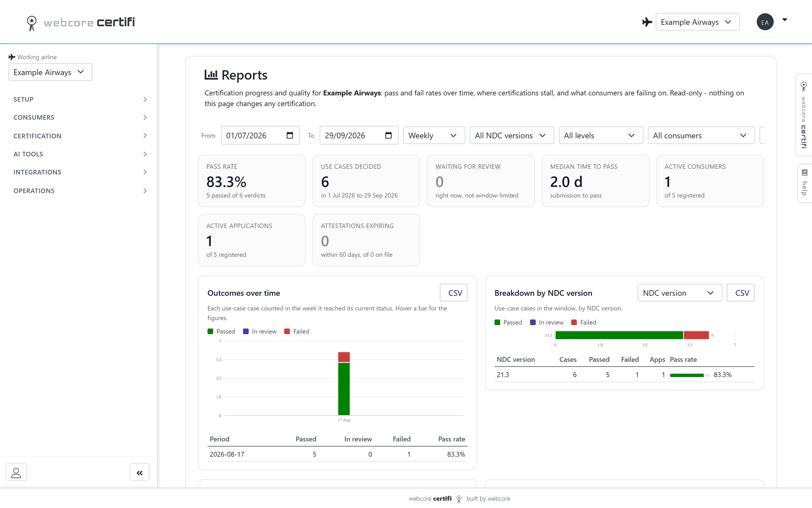Click the Working airline plane icon in the sidebar

12,57
